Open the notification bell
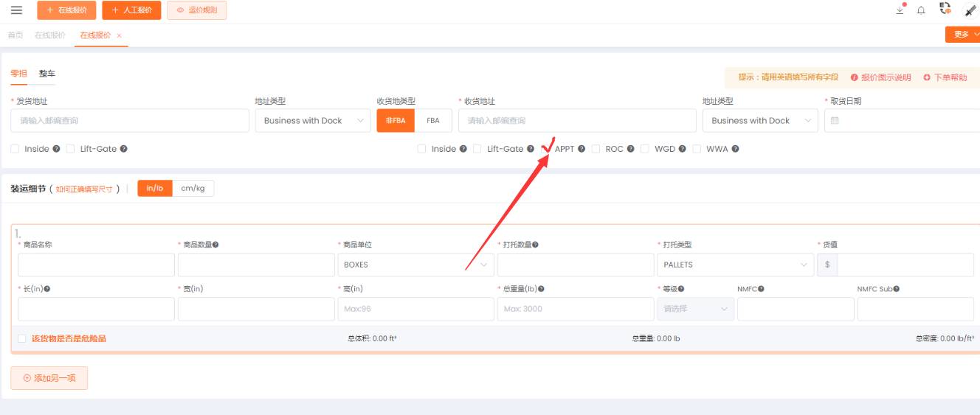The image size is (980, 415). [x=921, y=10]
